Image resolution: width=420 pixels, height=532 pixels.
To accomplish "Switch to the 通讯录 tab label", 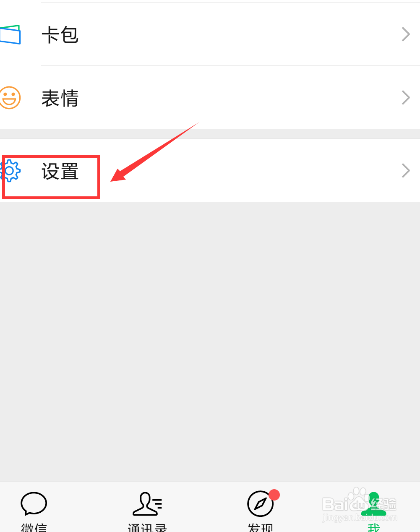I will pyautogui.click(x=147, y=527).
